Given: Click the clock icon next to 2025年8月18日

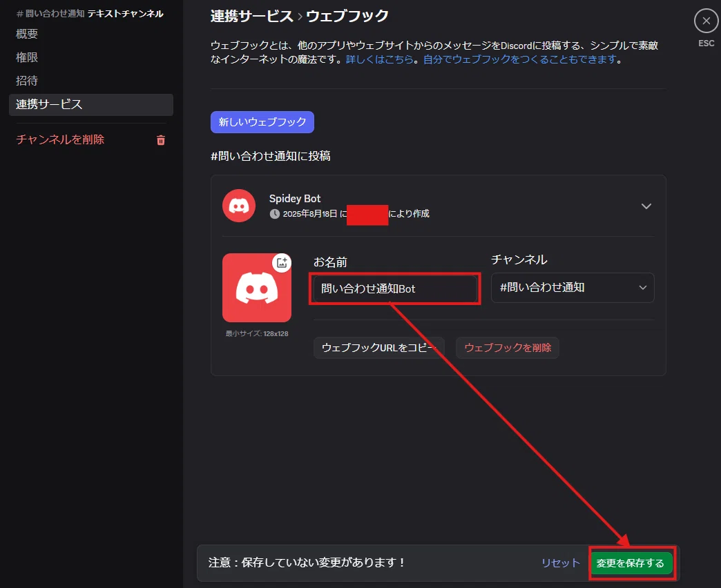Looking at the screenshot, I should pyautogui.click(x=274, y=214).
